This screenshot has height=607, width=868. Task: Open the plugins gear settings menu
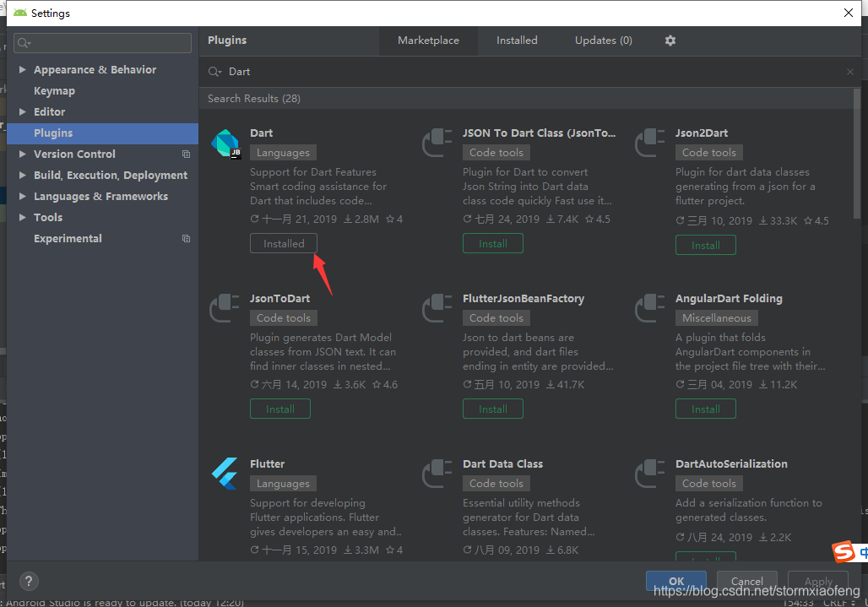pos(670,41)
